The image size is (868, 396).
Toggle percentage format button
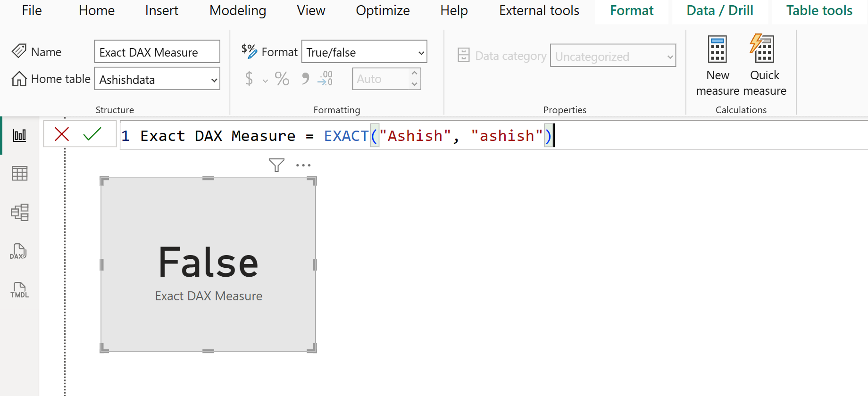click(282, 79)
